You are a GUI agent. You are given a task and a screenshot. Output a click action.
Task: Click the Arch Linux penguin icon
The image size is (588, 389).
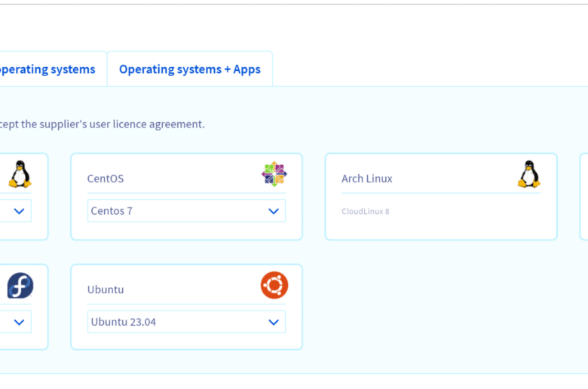pos(528,173)
